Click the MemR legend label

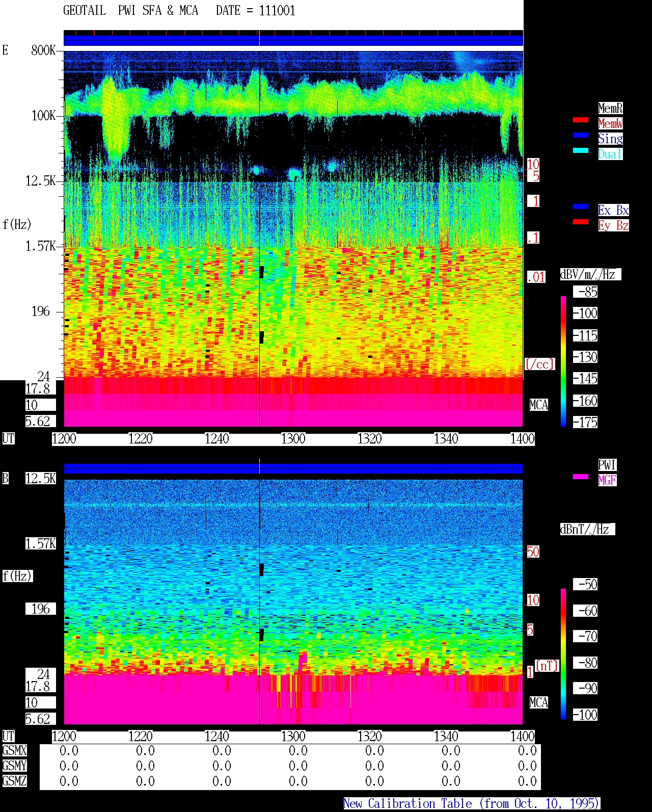610,108
